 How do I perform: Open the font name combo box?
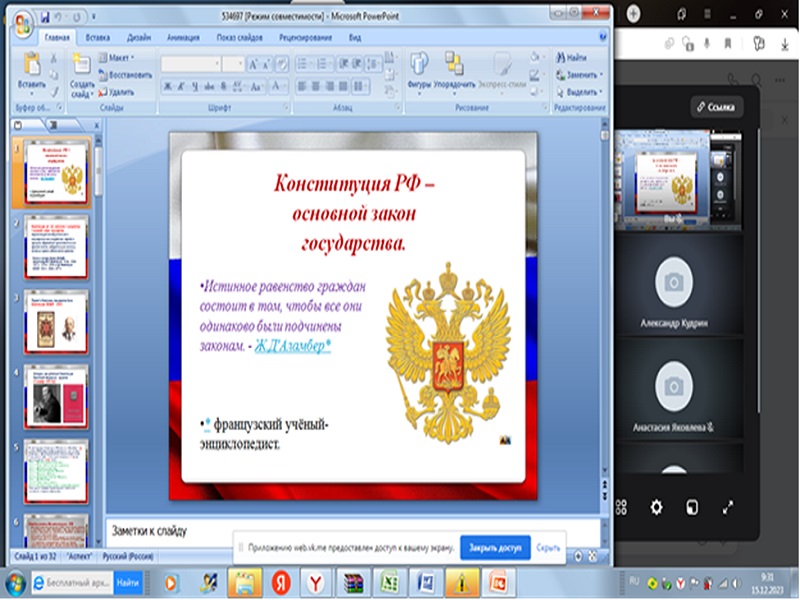[x=191, y=64]
